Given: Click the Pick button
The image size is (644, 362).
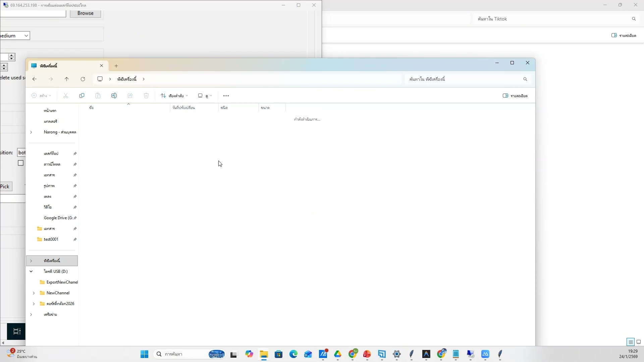Looking at the screenshot, I should (5, 187).
